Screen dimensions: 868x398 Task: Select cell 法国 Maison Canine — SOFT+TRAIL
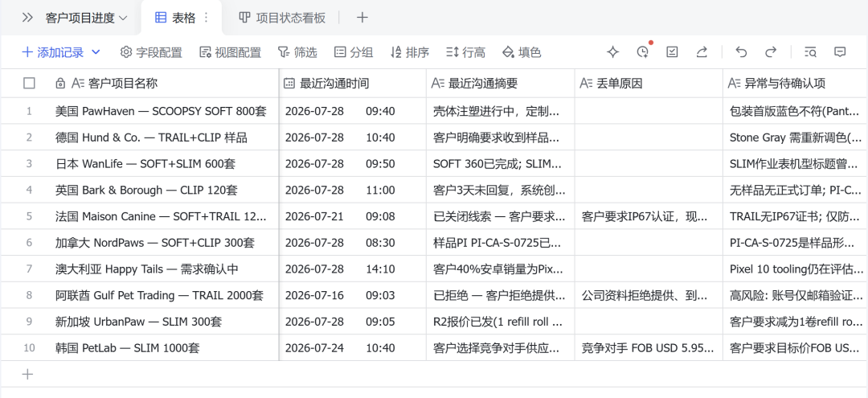click(x=165, y=215)
